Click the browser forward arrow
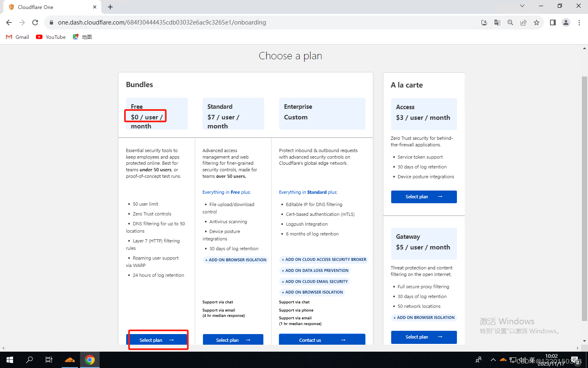The image size is (588, 368). tap(22, 22)
